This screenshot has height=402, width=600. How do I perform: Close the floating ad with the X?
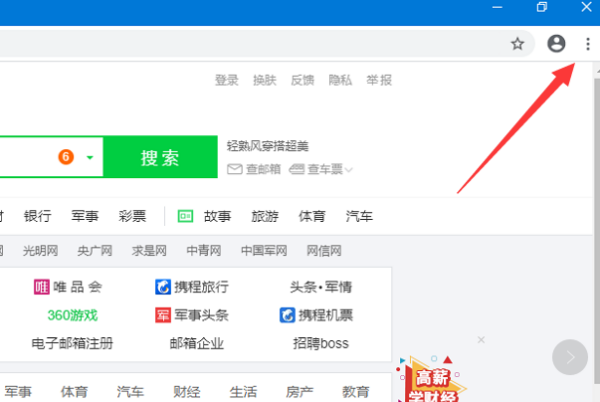(x=481, y=340)
